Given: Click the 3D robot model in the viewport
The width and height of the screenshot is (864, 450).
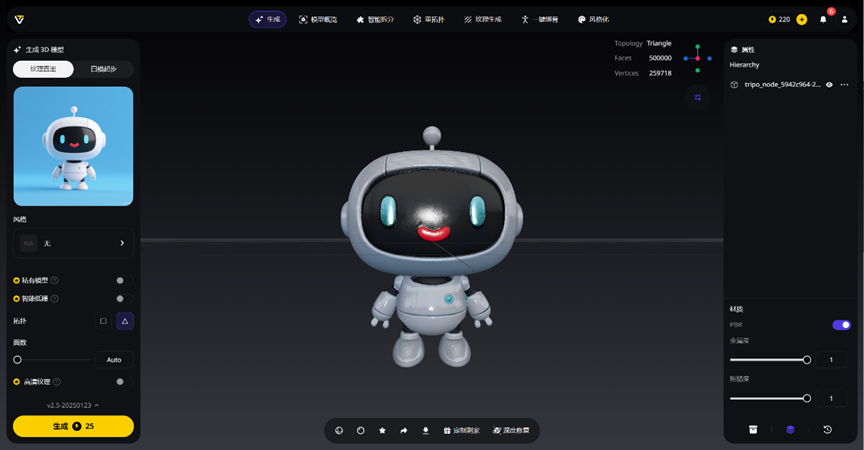Looking at the screenshot, I should (x=432, y=248).
